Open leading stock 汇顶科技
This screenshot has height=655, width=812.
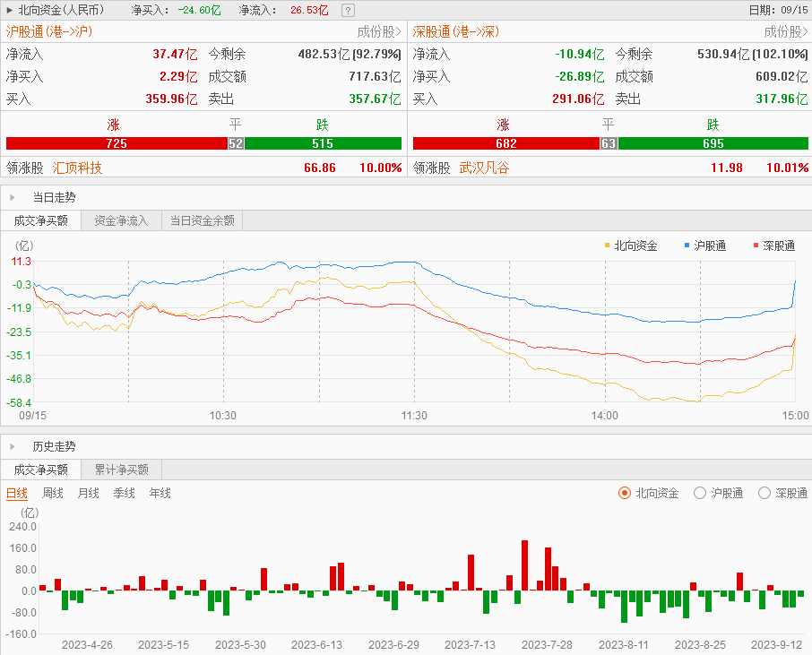[x=78, y=168]
